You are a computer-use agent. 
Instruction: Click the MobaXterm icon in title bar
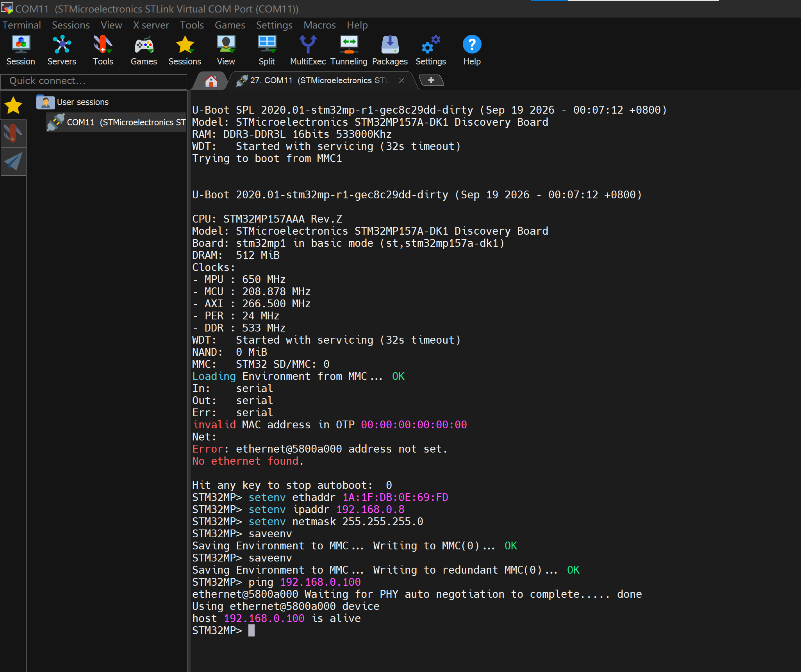point(7,8)
